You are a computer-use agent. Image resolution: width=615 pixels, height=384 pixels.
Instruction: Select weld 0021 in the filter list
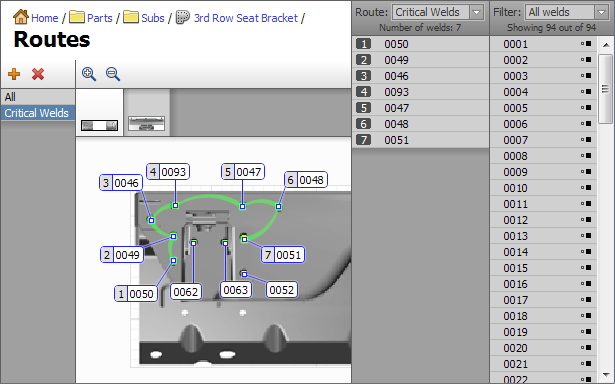(x=544, y=364)
